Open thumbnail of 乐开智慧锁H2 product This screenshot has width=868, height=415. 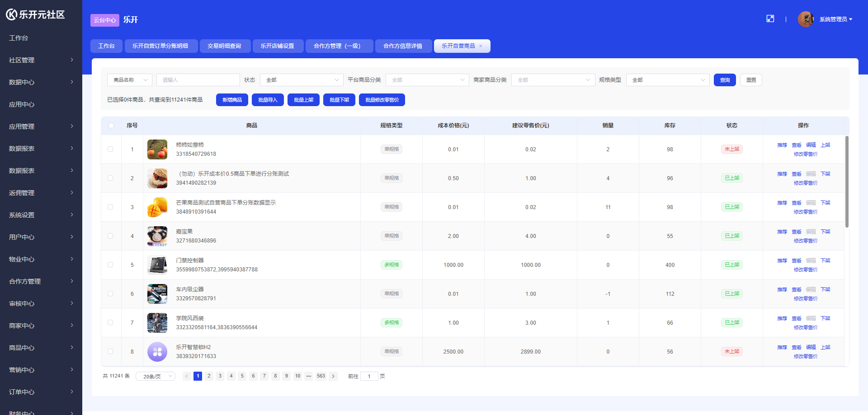click(x=157, y=352)
